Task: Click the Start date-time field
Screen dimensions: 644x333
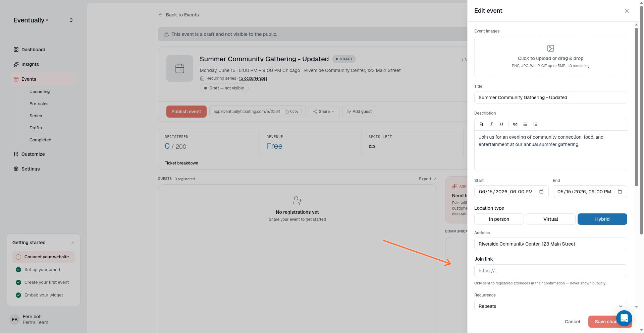Action: click(511, 192)
